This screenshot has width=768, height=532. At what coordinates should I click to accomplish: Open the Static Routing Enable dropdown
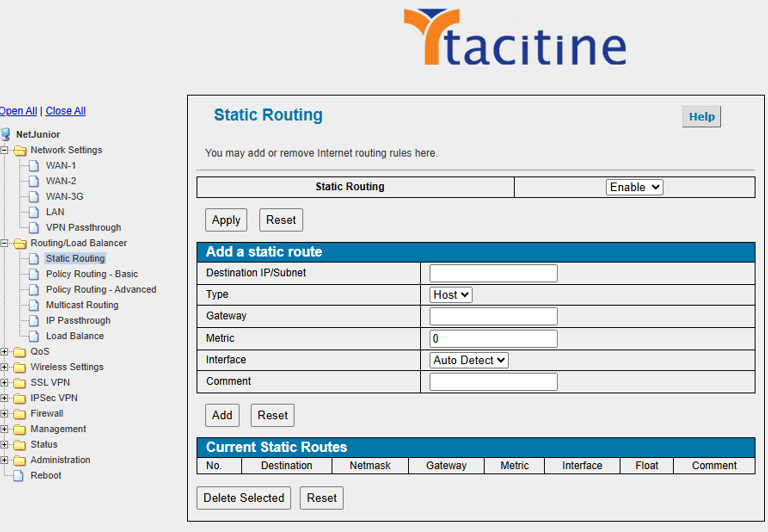[634, 187]
